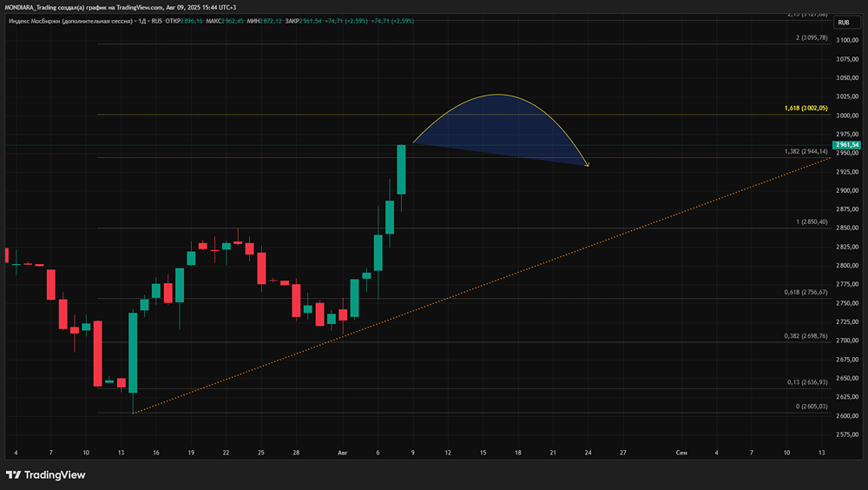Click the tall green candle near 13
The height and width of the screenshot is (490, 868).
[133, 353]
